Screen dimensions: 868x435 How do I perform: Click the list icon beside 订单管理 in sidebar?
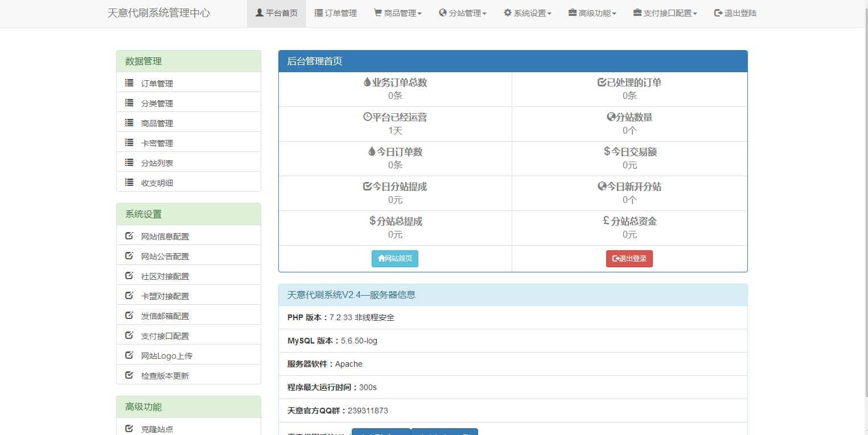tap(129, 83)
